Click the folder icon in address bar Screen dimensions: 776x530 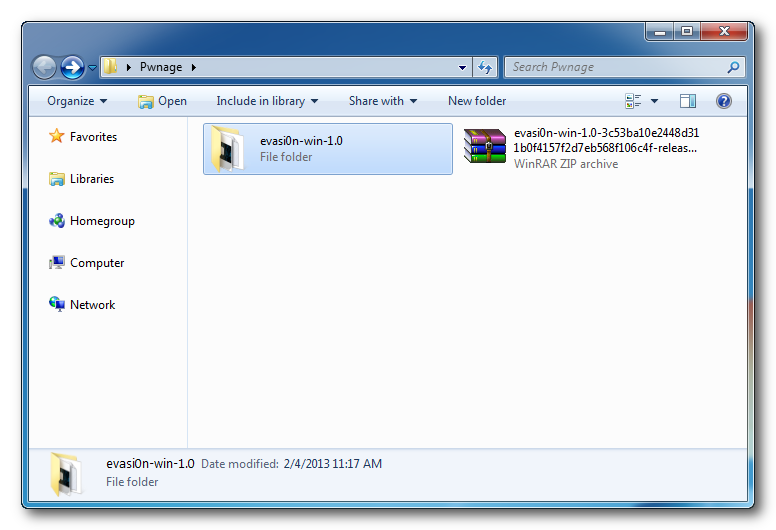click(x=110, y=66)
